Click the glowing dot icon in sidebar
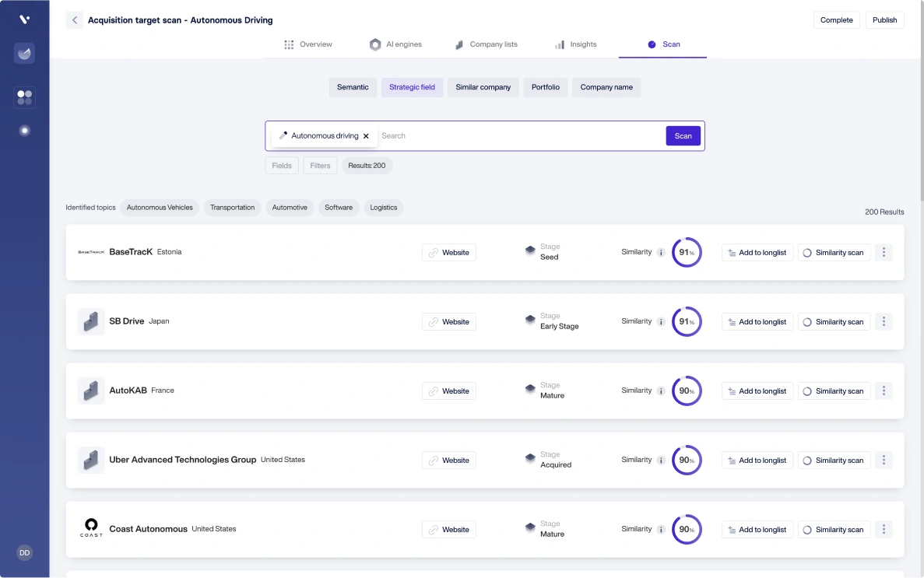This screenshot has height=578, width=924. click(x=24, y=131)
